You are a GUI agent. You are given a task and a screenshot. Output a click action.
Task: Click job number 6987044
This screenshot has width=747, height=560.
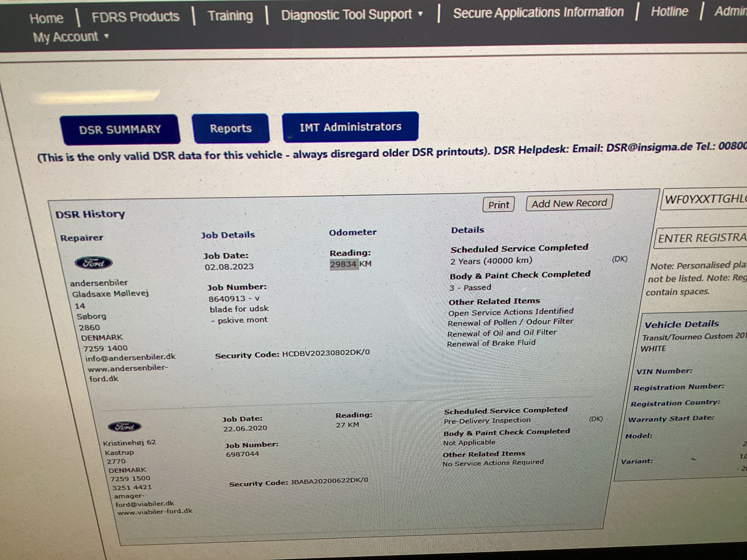[242, 454]
